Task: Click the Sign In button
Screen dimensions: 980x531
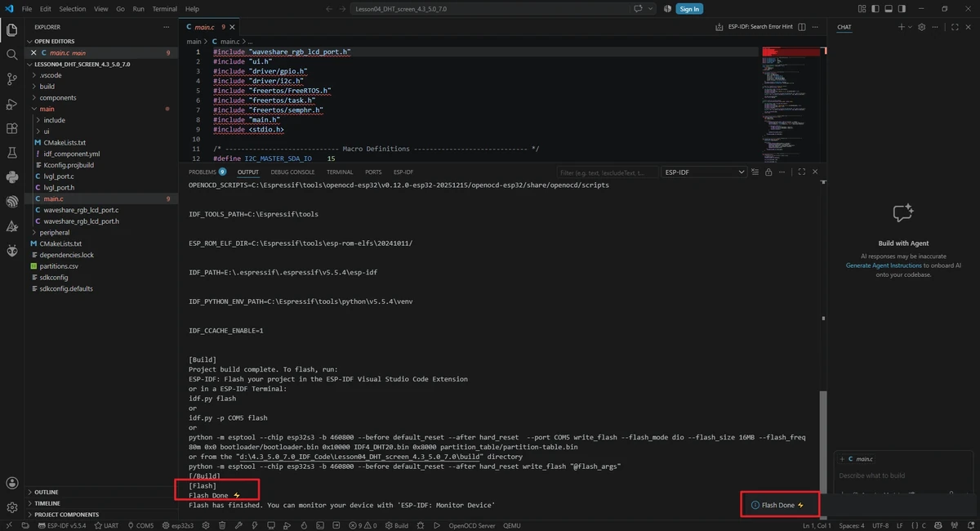Action: [x=689, y=9]
